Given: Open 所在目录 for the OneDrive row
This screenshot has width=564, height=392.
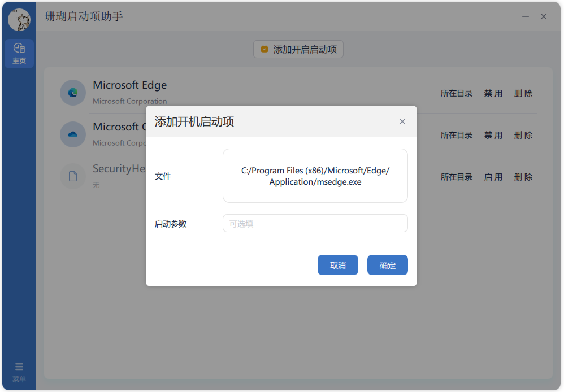Looking at the screenshot, I should pyautogui.click(x=457, y=135).
